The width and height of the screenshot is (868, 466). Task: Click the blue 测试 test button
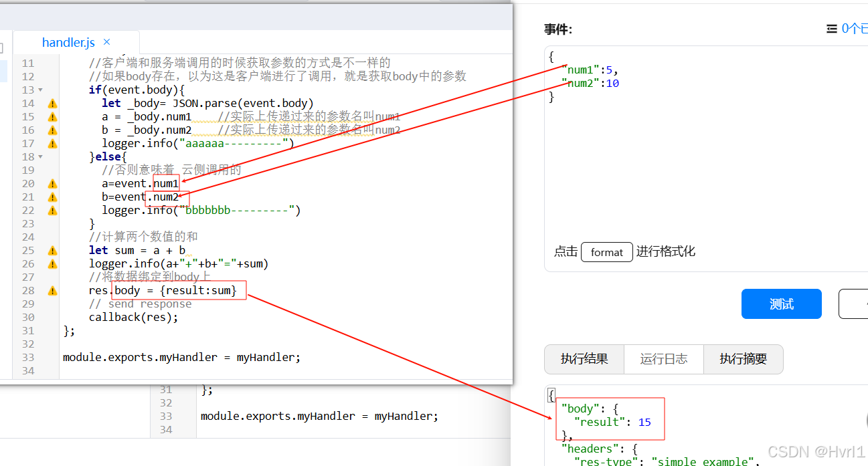click(781, 304)
